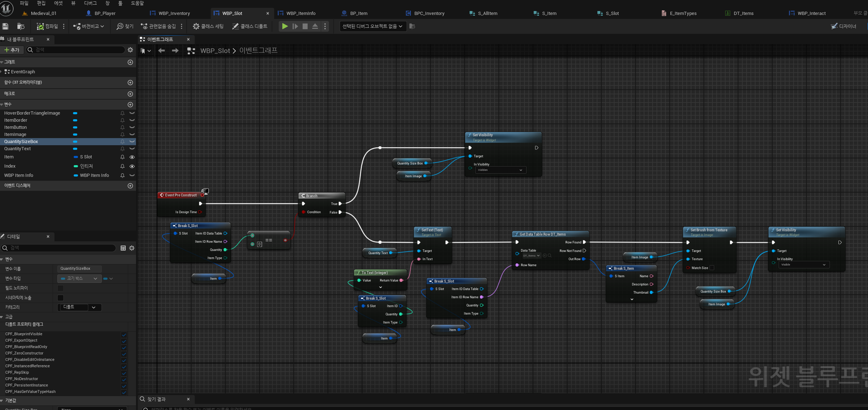The height and width of the screenshot is (410, 868).
Task: Edit the variable name QuantitySizeBox field
Action: click(x=79, y=269)
